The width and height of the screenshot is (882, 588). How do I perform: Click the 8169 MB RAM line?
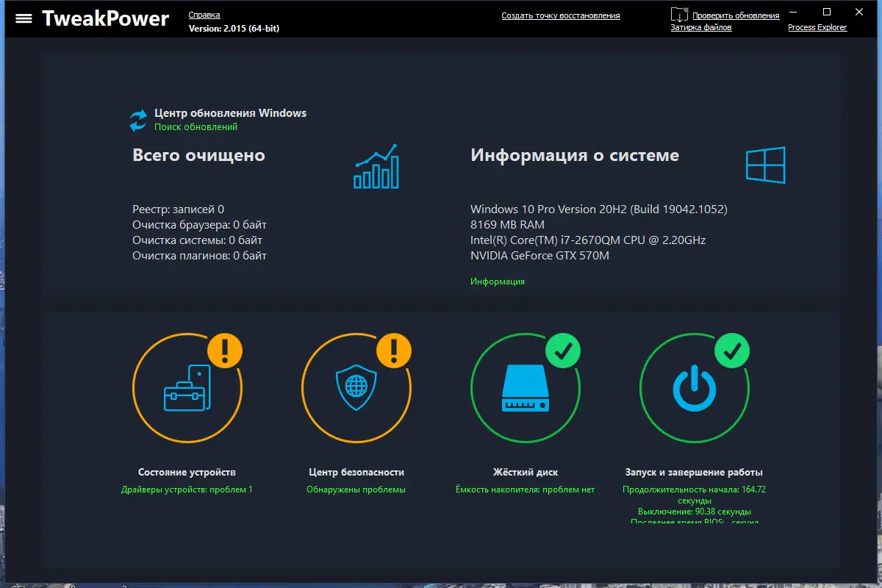[507, 225]
